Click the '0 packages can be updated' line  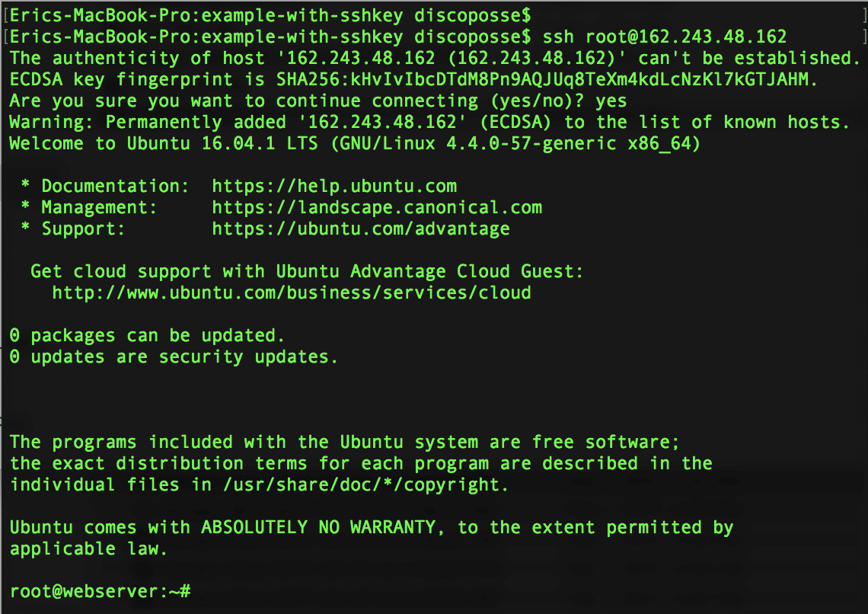[147, 335]
